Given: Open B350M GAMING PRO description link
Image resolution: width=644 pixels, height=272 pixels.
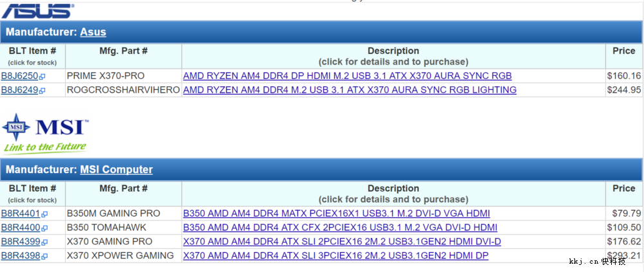Looking at the screenshot, I should (x=336, y=213).
